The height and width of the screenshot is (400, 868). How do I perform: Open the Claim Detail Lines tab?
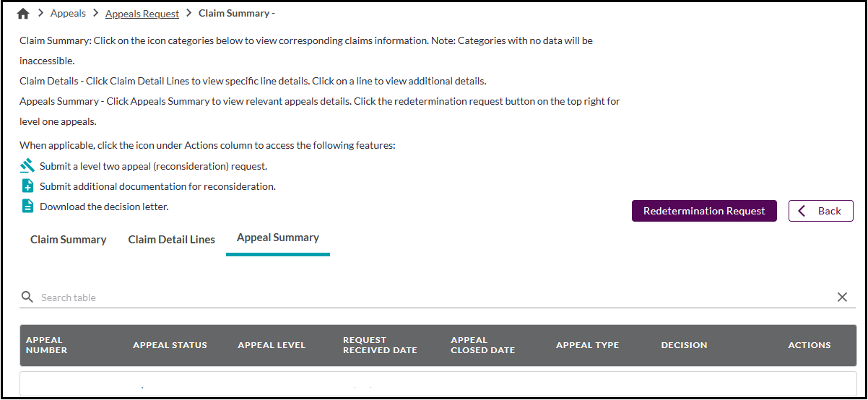tap(171, 240)
